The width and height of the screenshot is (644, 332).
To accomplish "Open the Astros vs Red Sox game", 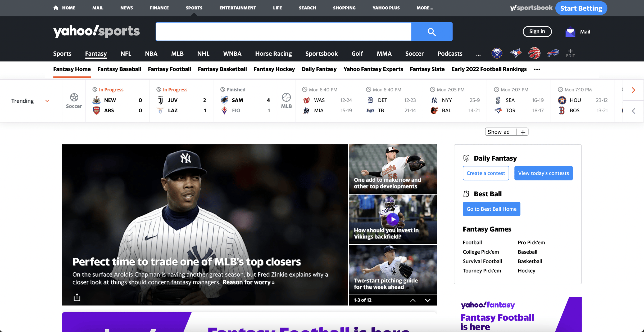I will [x=583, y=101].
